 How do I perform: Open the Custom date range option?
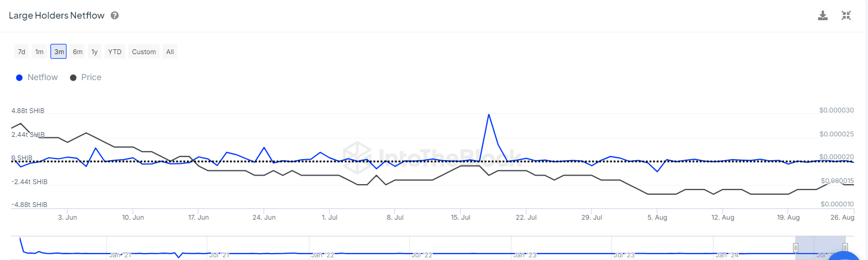[x=144, y=51]
